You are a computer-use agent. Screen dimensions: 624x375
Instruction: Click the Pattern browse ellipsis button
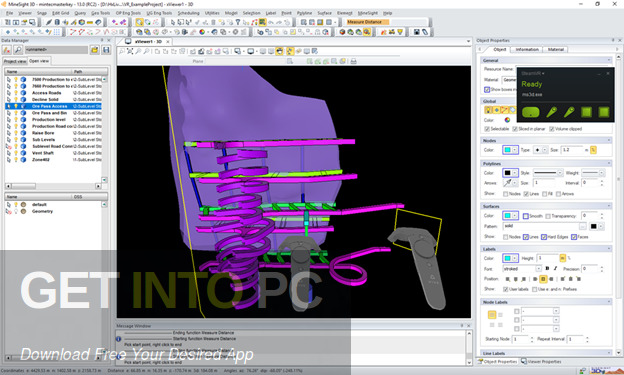(x=583, y=226)
